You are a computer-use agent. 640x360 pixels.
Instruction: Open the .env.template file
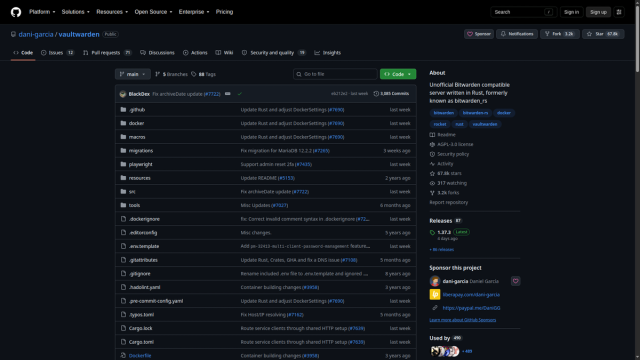point(144,247)
